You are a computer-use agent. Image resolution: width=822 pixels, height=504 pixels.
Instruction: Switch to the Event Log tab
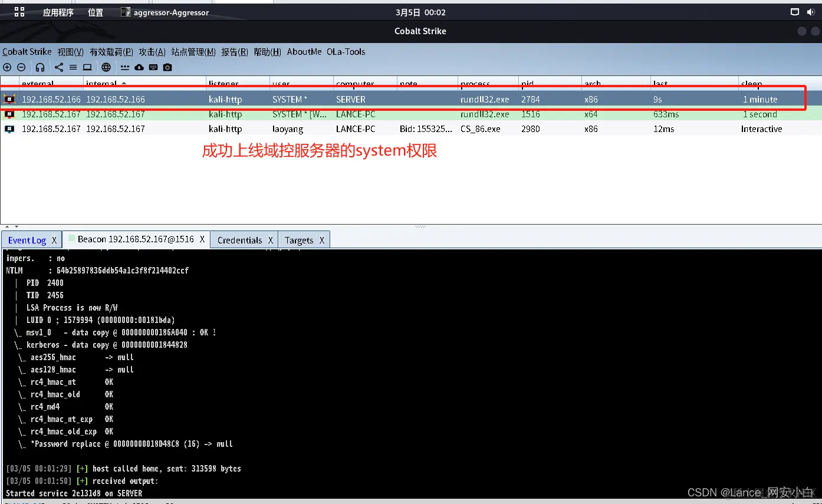27,240
